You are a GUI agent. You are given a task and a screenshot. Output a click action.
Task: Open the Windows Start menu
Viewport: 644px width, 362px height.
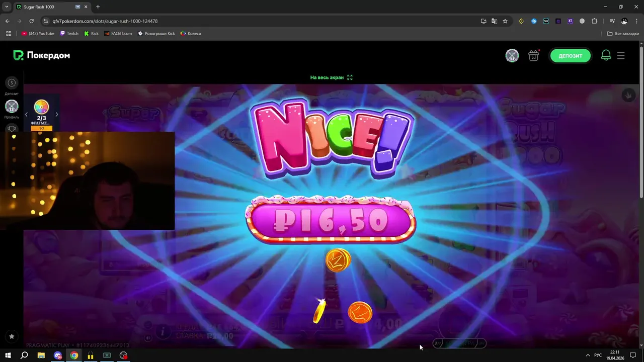coord(8,355)
